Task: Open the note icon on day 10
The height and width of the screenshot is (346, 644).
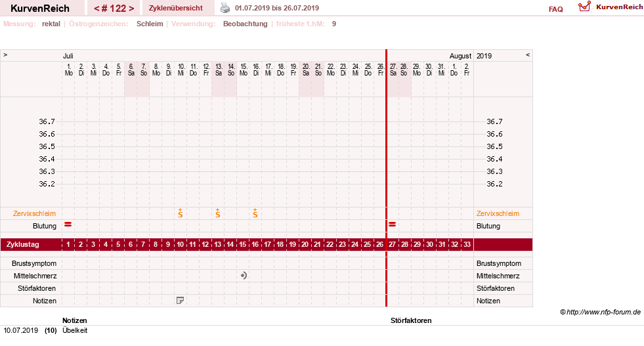Action: 180,301
